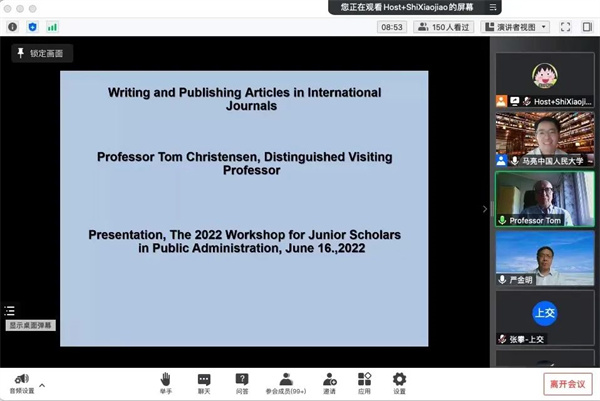Open the apps (应用) icon

(x=365, y=380)
